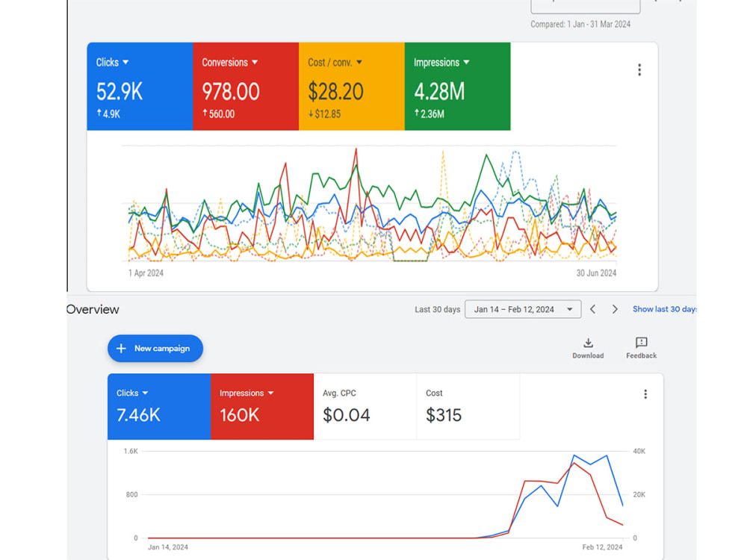747x560 pixels.
Task: Select the Cost $315 card
Action: (468, 406)
